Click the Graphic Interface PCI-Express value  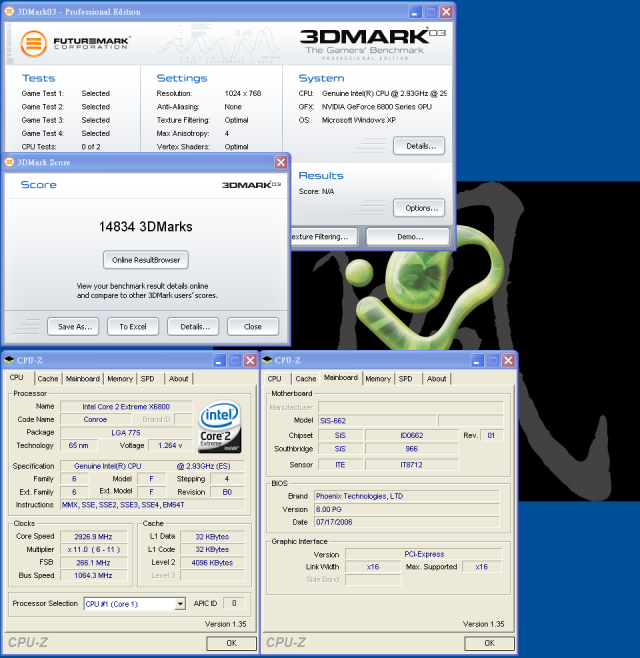(424, 554)
